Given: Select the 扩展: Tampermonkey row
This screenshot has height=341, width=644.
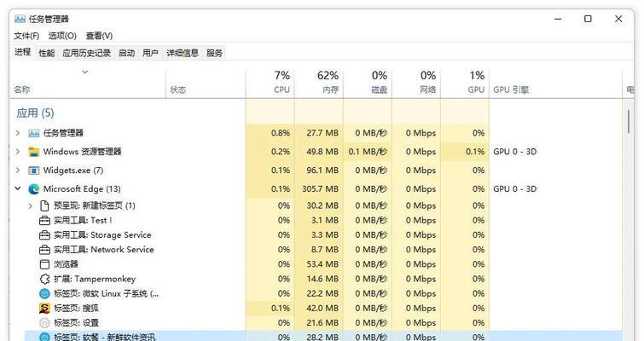Looking at the screenshot, I should coord(323,279).
